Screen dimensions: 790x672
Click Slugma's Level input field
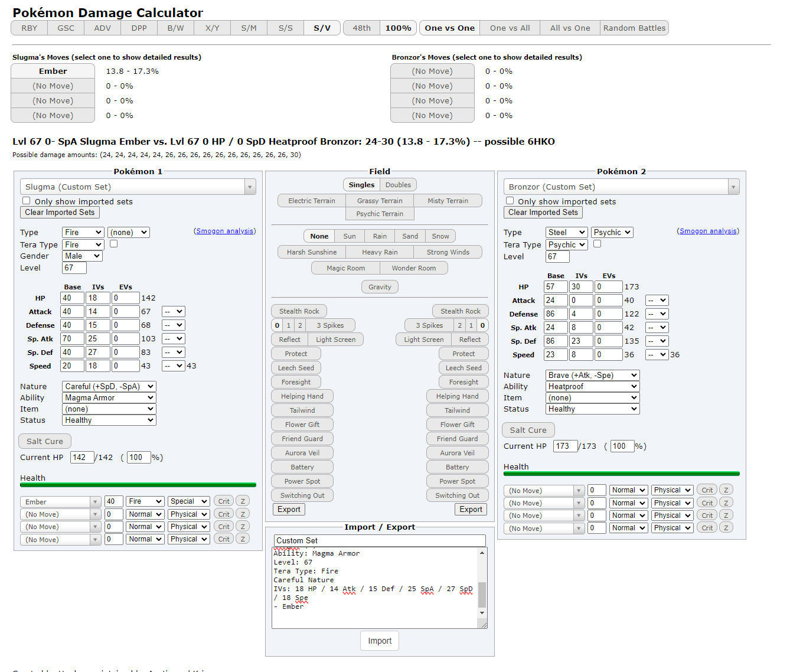[x=74, y=268]
